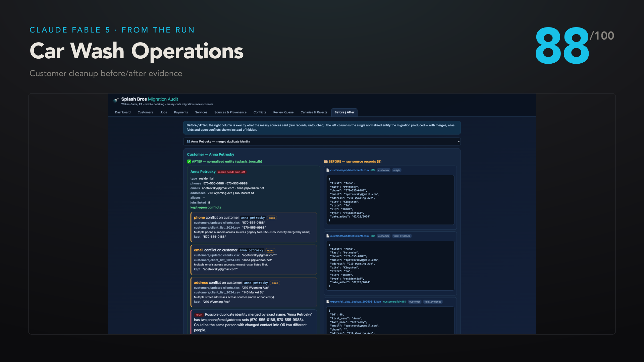Screen dimensions: 644x362
Task: Open the Dashboard tab
Action: point(123,112)
